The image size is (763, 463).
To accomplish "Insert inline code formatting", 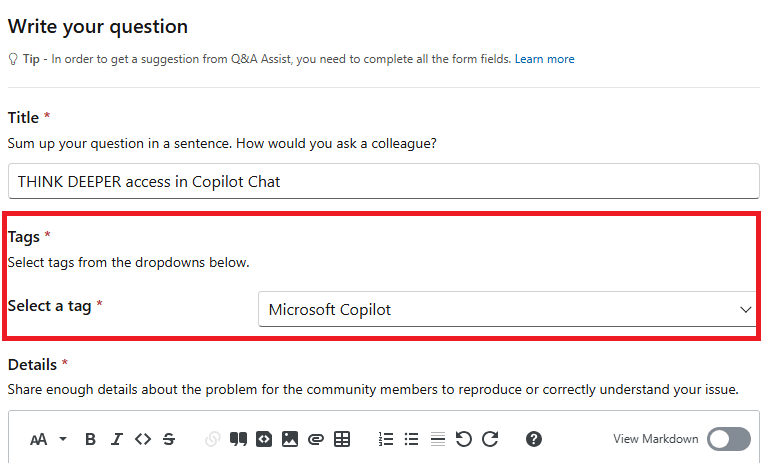I will [143, 439].
